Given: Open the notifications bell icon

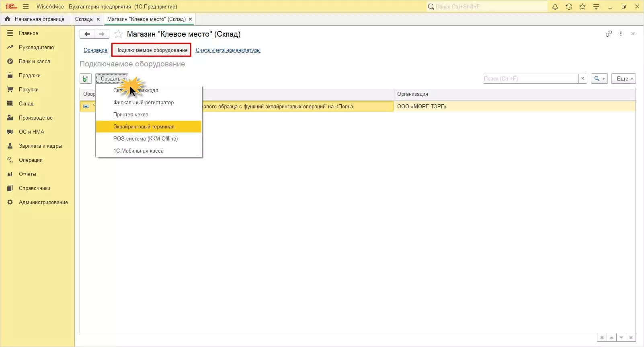Looking at the screenshot, I should [x=555, y=6].
